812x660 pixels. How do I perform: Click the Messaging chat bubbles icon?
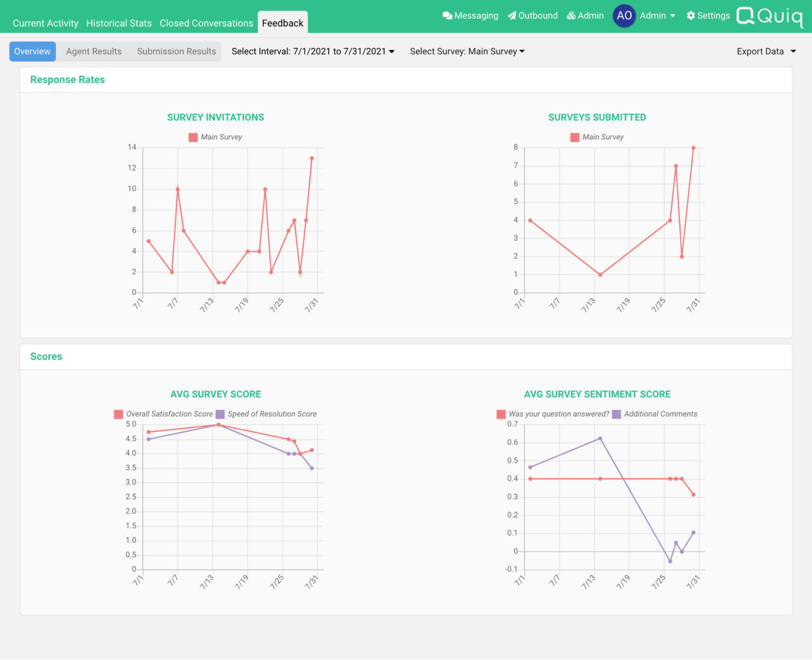pos(447,15)
